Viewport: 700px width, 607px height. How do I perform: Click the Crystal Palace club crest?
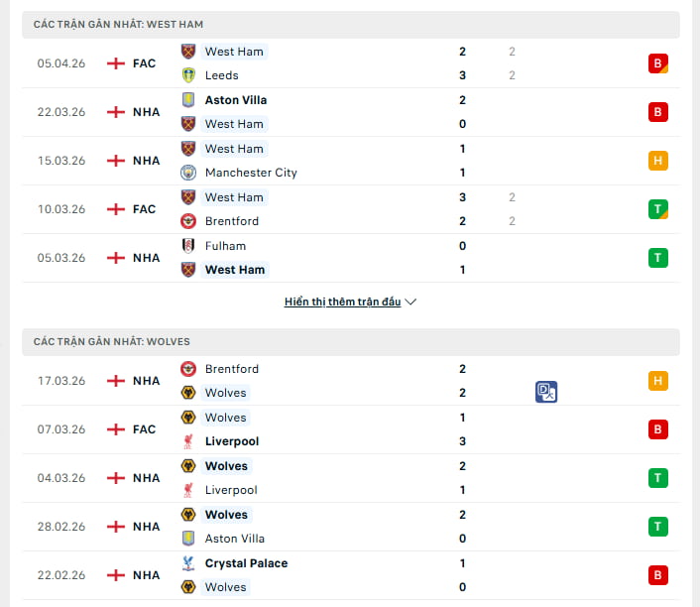(x=188, y=563)
